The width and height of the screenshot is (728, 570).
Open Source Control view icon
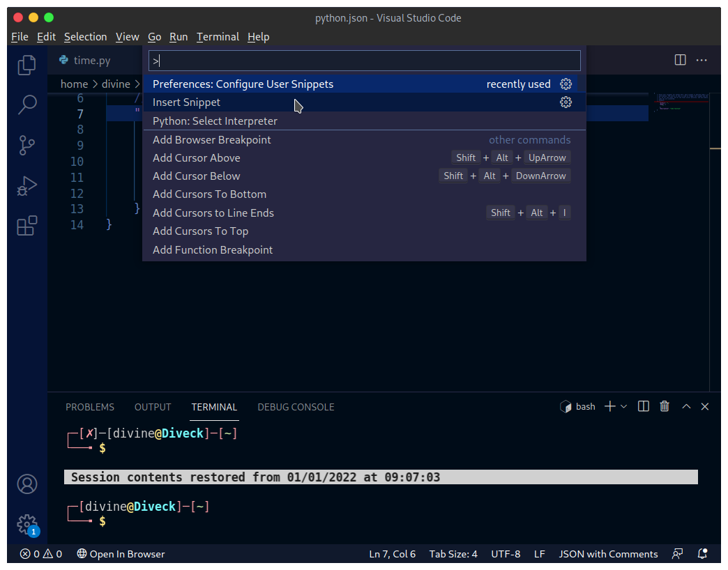27,145
